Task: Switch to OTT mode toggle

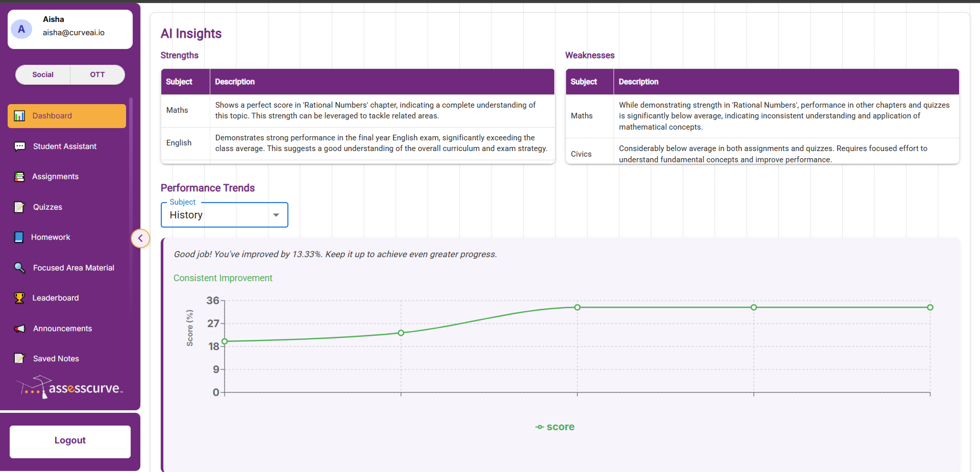Action: point(97,74)
